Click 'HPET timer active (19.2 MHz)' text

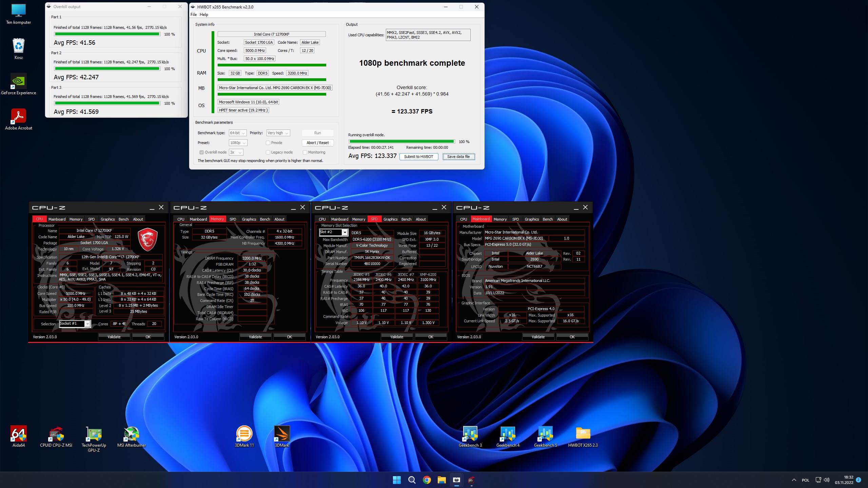tap(243, 110)
